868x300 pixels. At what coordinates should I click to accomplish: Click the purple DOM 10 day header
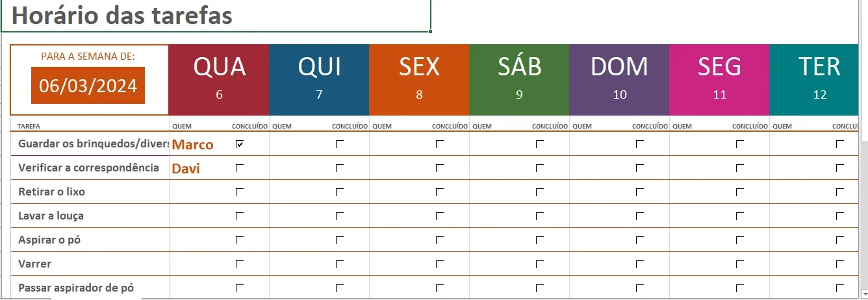click(619, 79)
